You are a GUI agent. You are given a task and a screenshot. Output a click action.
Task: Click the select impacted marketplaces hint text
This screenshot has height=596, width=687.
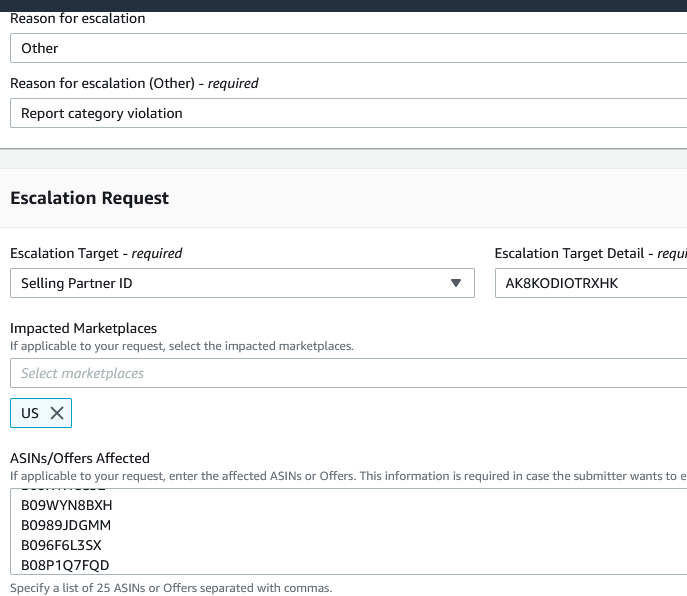tap(182, 346)
